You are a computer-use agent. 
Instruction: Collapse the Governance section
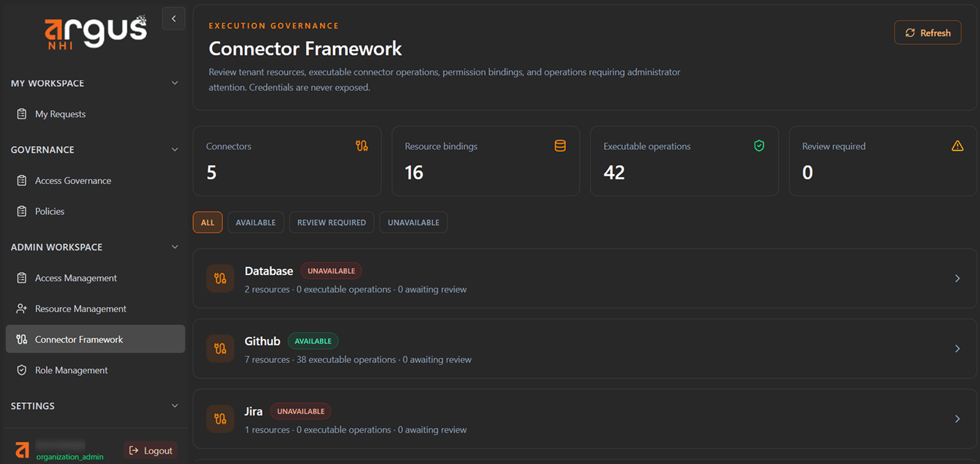pyautogui.click(x=175, y=149)
